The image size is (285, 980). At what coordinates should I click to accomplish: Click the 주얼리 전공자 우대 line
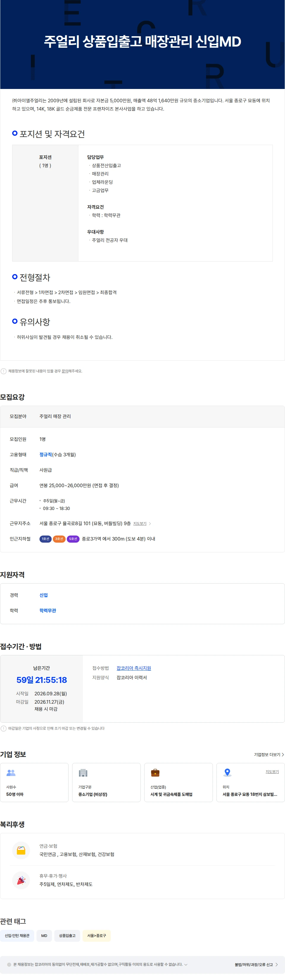(110, 240)
